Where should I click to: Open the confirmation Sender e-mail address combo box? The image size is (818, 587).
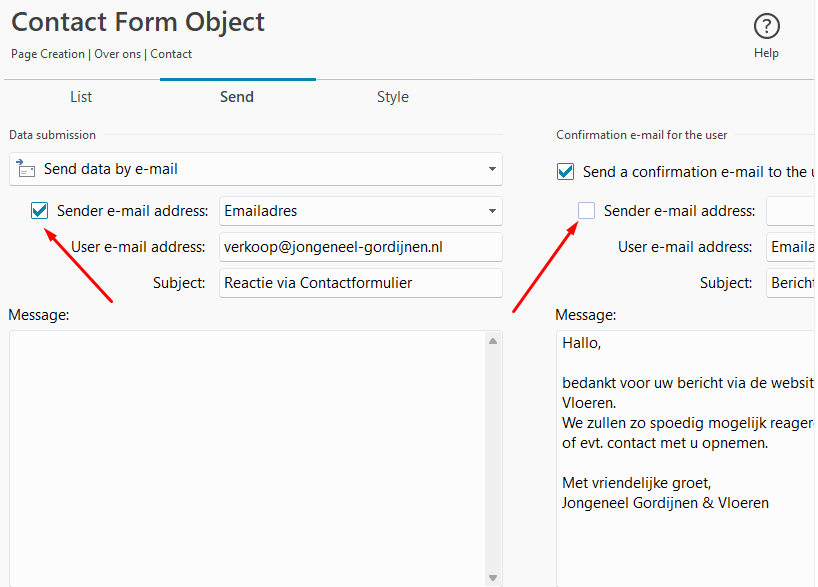(791, 211)
